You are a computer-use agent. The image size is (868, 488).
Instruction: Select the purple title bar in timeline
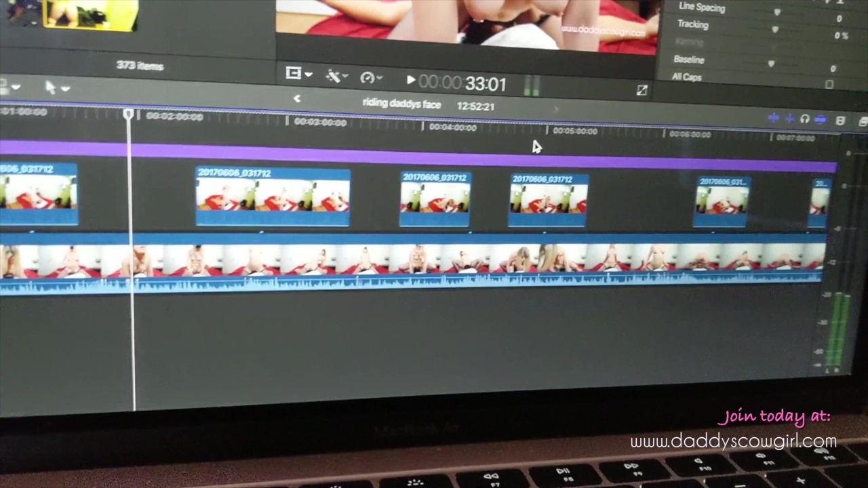point(407,155)
